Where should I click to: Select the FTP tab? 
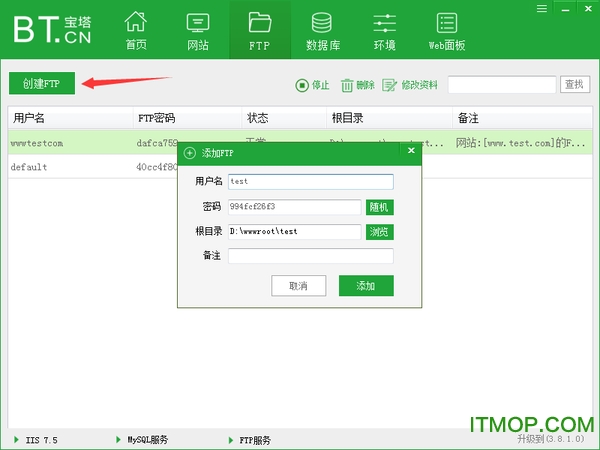tap(260, 31)
